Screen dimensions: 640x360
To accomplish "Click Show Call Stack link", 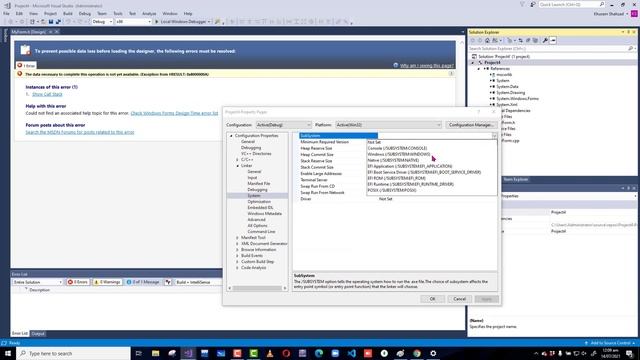I will (x=47, y=94).
